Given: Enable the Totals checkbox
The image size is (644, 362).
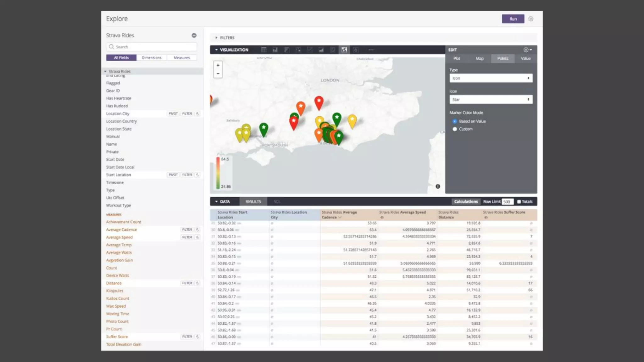Looking at the screenshot, I should pyautogui.click(x=519, y=202).
